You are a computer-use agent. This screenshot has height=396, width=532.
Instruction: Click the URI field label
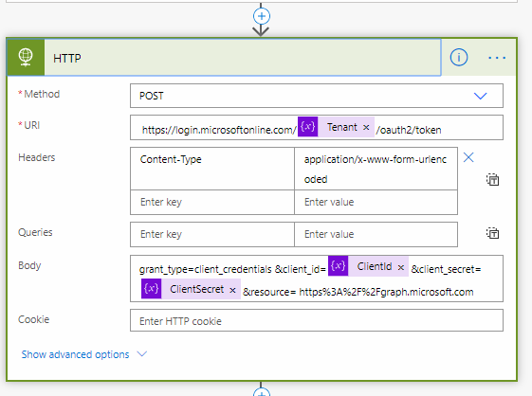pyautogui.click(x=32, y=125)
